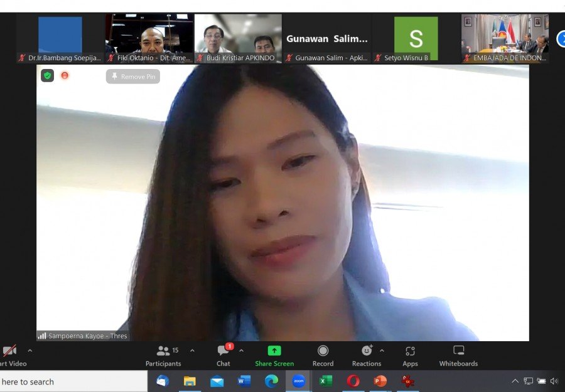Click the green encryption shield icon

(48, 76)
